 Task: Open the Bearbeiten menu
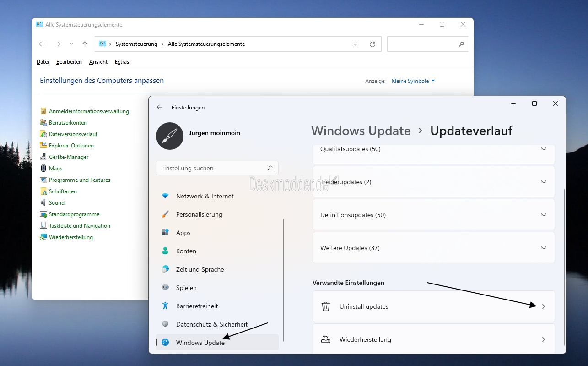[69, 62]
